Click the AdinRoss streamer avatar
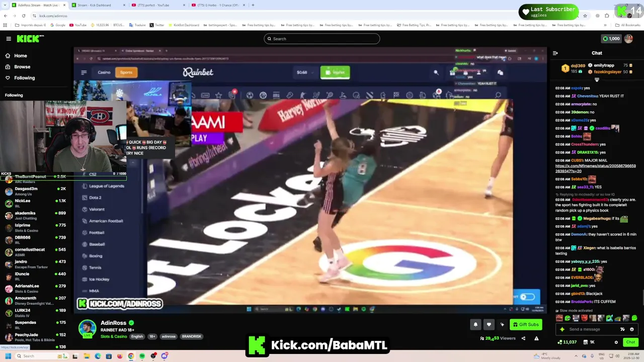 (87, 328)
